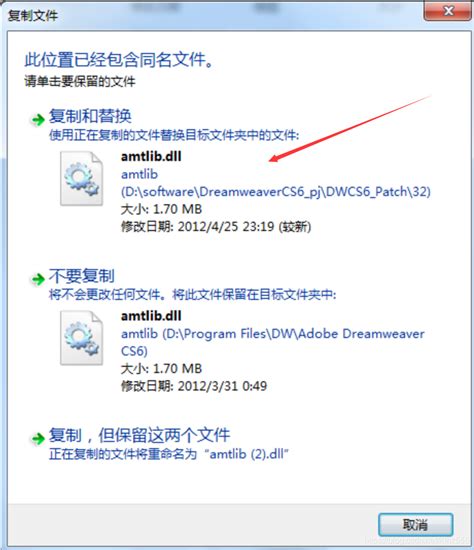The height and width of the screenshot is (550, 474).
Task: Click the 修改日期 2012/3/31 0:49 line
Action: tap(194, 386)
